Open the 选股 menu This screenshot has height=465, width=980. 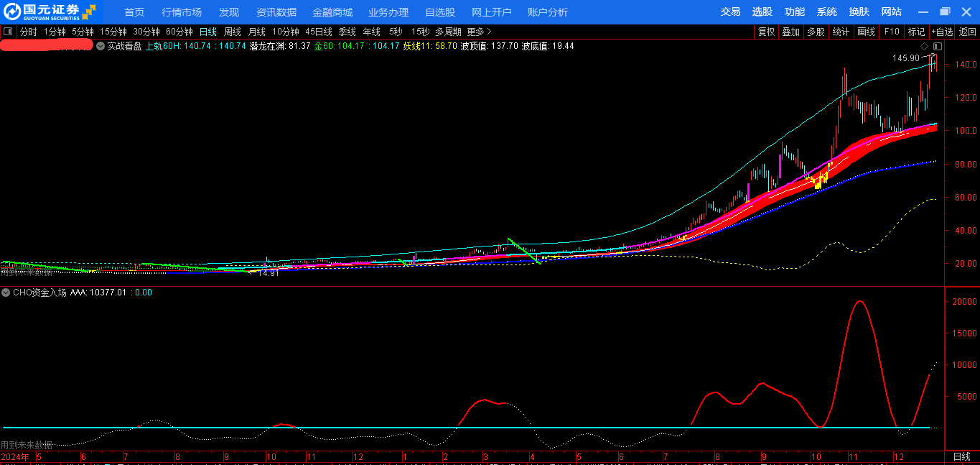pyautogui.click(x=762, y=12)
